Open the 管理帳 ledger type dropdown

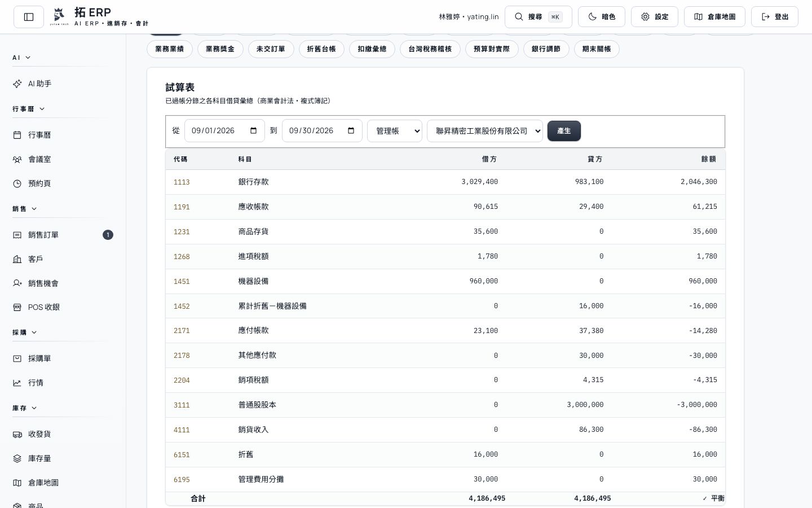pos(395,131)
